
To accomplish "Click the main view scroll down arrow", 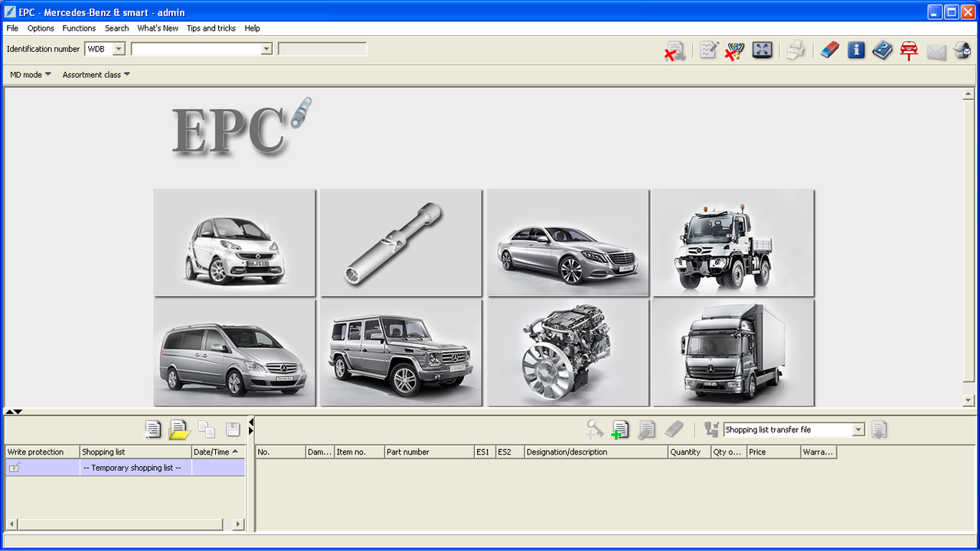I will pos(969,400).
